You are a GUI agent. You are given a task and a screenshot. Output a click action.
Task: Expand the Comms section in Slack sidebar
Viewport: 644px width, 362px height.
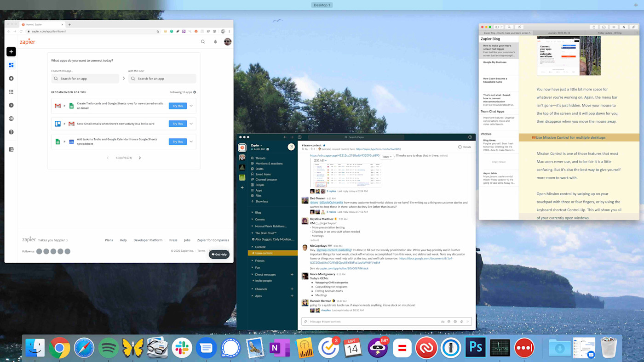[252, 219]
